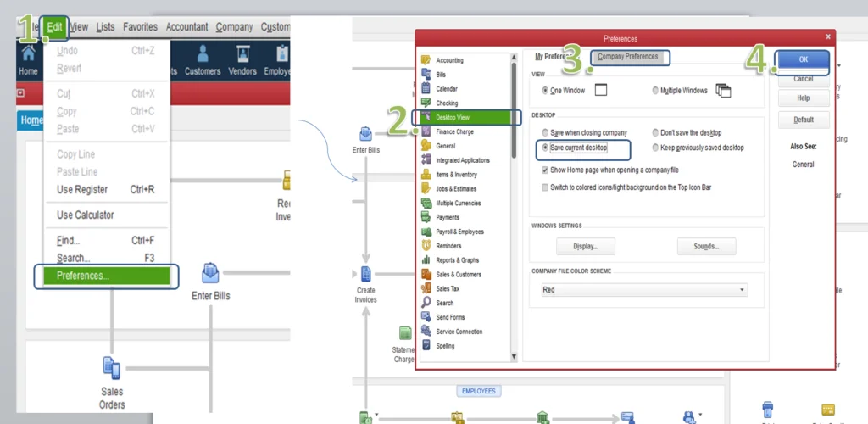Click the Cancel button
Screen dimensions: 868x424
tap(804, 79)
